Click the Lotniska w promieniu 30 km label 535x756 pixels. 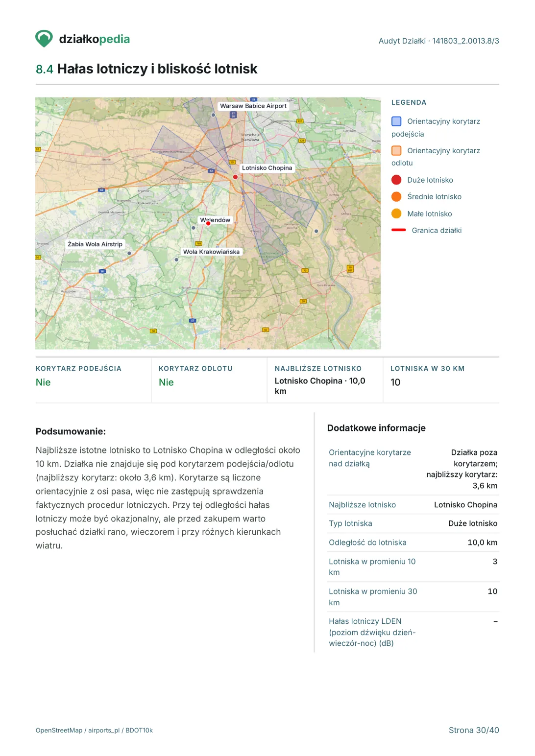coord(373,597)
